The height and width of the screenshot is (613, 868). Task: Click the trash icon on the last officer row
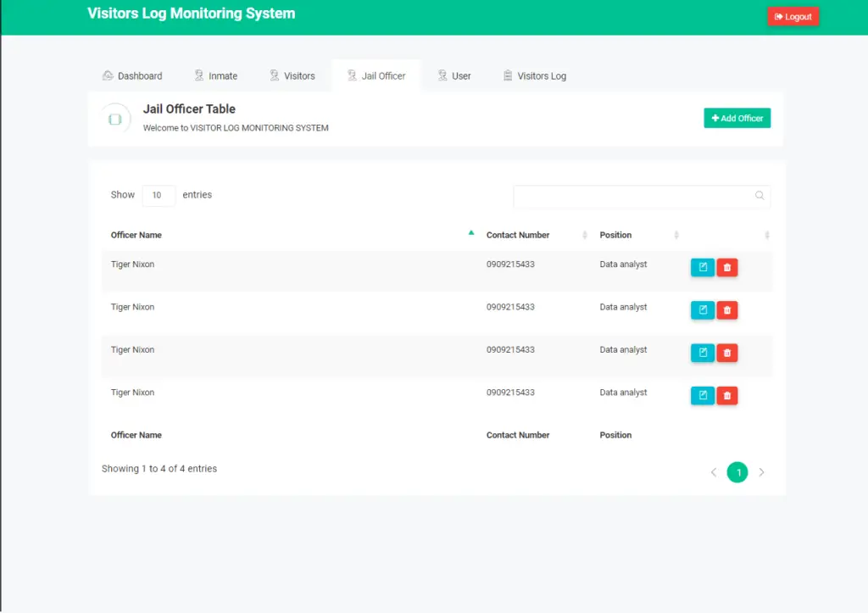[726, 395]
